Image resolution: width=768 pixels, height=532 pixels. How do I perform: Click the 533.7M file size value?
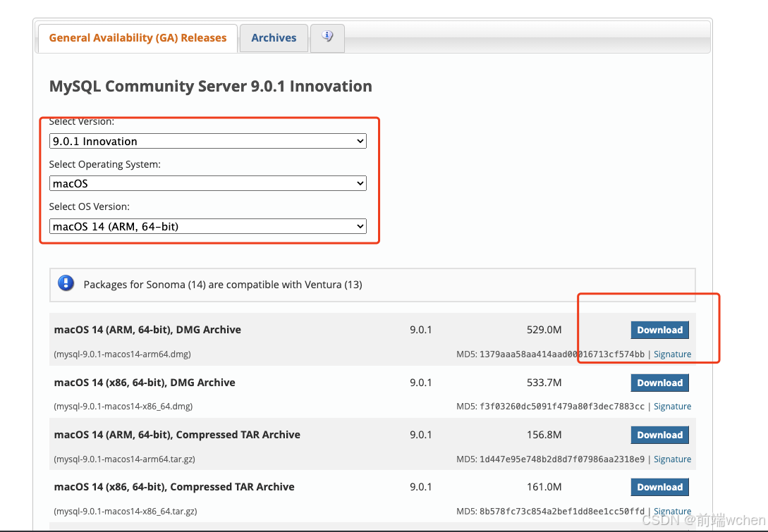[544, 382]
